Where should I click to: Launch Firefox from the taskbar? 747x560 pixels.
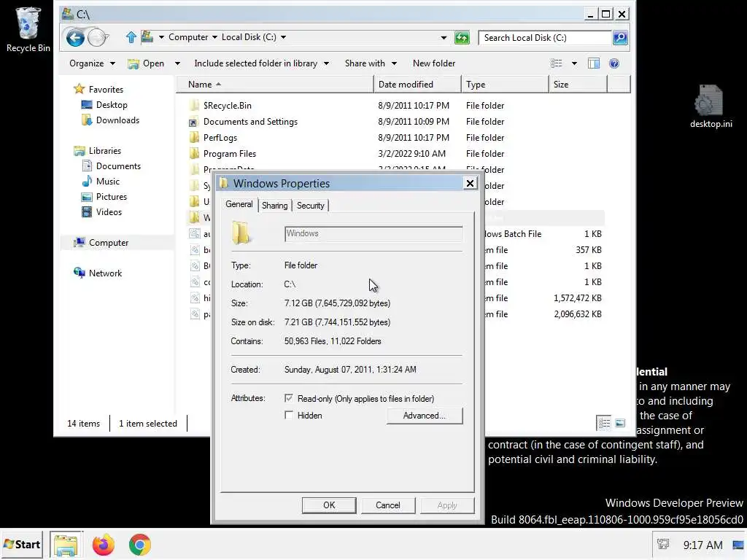coord(103,545)
